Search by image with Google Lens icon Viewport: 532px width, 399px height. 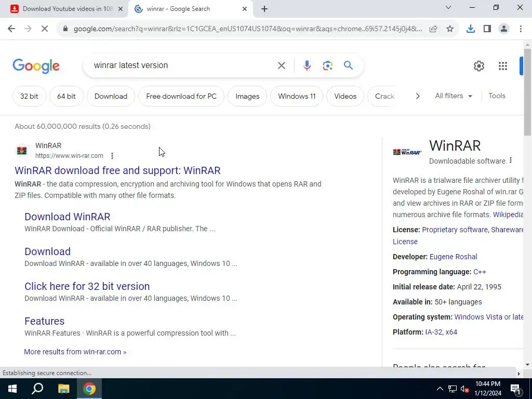[x=327, y=65]
